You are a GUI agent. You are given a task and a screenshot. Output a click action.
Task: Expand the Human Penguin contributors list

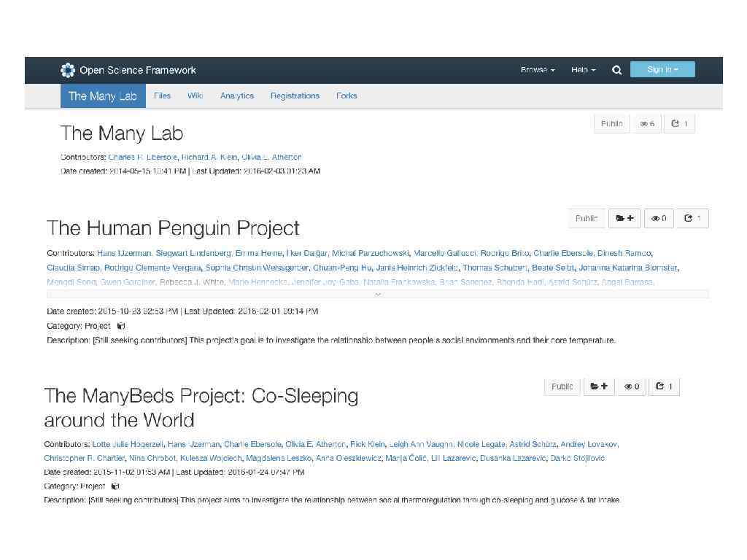coord(377,295)
